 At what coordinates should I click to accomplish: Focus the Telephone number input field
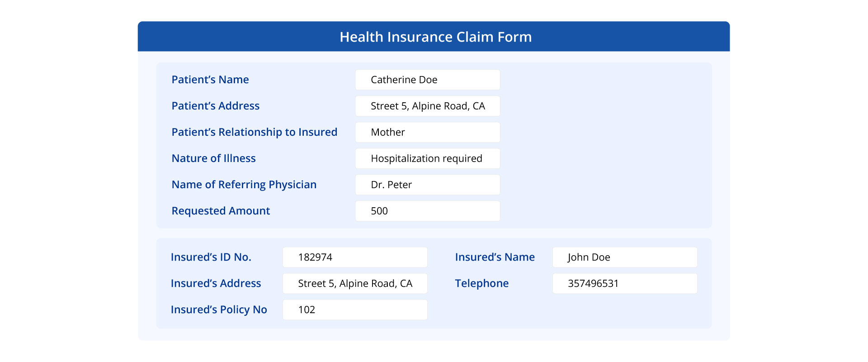click(624, 283)
